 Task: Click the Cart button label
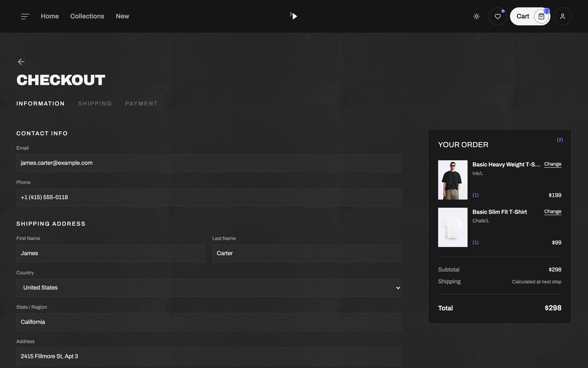click(523, 16)
